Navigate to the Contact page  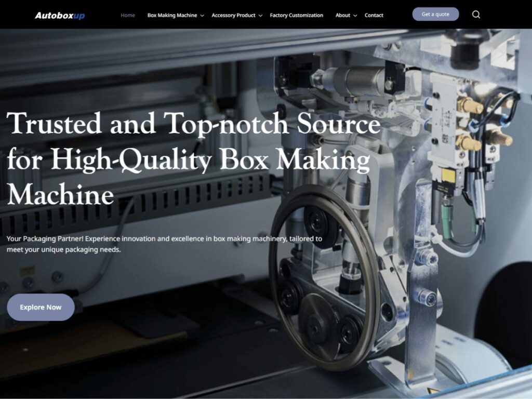point(374,15)
